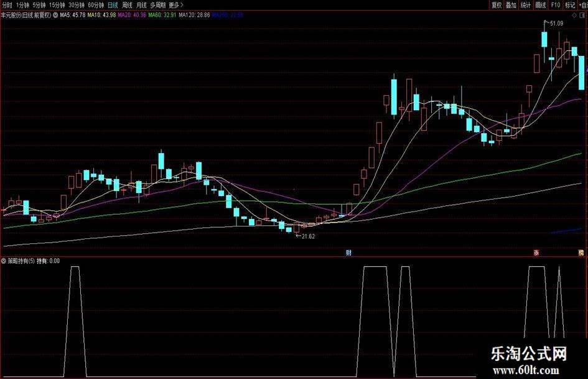Screen dimensions: 588x379
Task: Select the MA60: 32.91 indicator label
Action: point(162,16)
